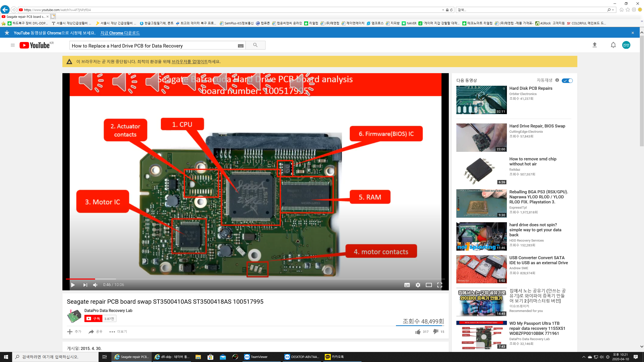The height and width of the screenshot is (362, 644).
Task: Open IE favorites star icon
Action: 628,10
